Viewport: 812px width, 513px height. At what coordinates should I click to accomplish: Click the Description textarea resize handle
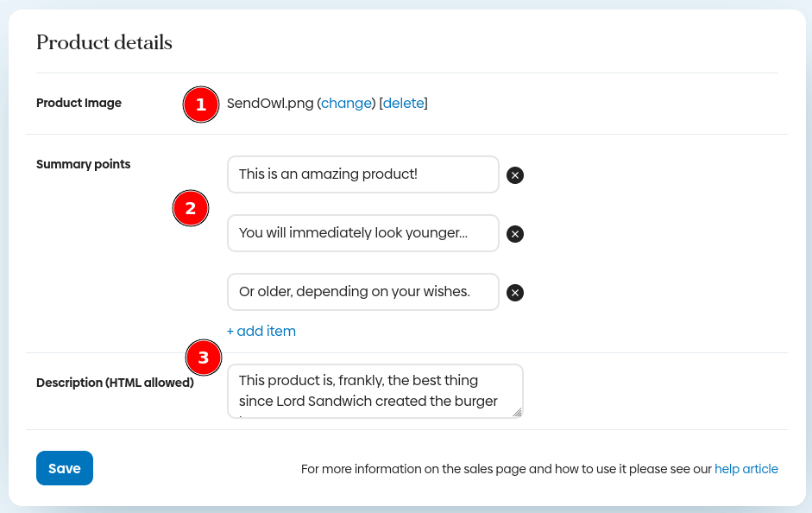(x=517, y=412)
